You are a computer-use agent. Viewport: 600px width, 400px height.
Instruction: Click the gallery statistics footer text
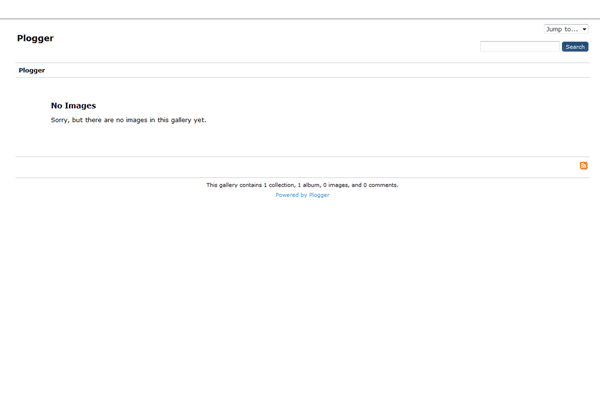(302, 185)
